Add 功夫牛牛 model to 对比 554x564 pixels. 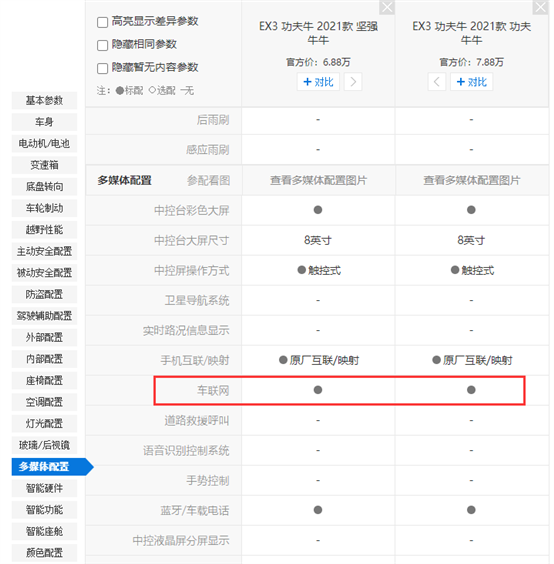coord(472,82)
